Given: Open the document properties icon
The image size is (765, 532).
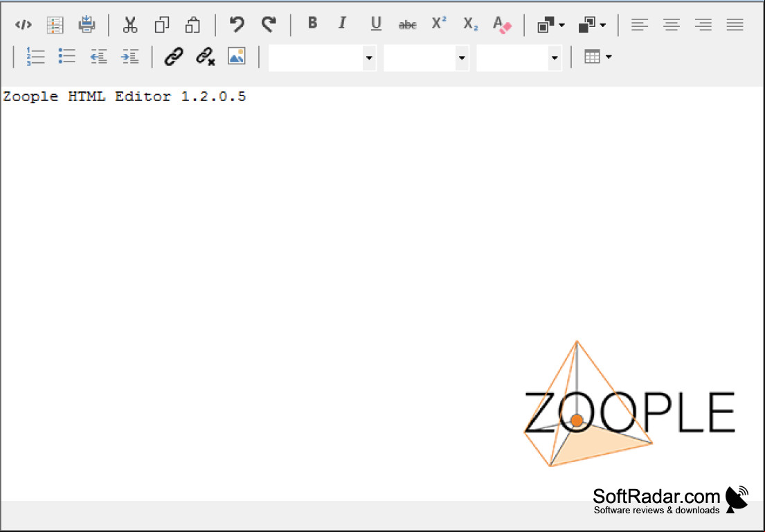Looking at the screenshot, I should coord(55,24).
